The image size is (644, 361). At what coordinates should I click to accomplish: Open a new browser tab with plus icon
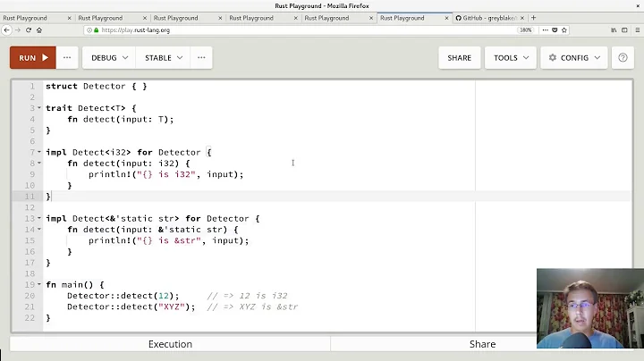pyautogui.click(x=533, y=18)
